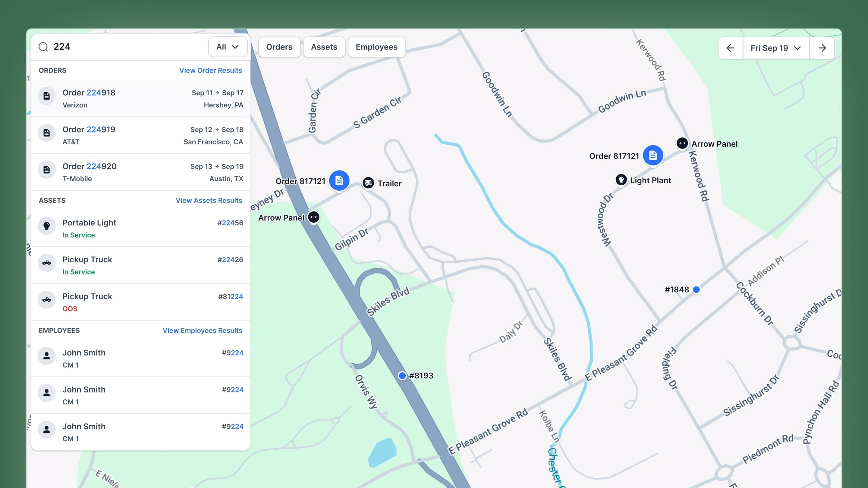The width and height of the screenshot is (868, 488).
Task: Enable the Employees map filter
Action: pyautogui.click(x=376, y=47)
